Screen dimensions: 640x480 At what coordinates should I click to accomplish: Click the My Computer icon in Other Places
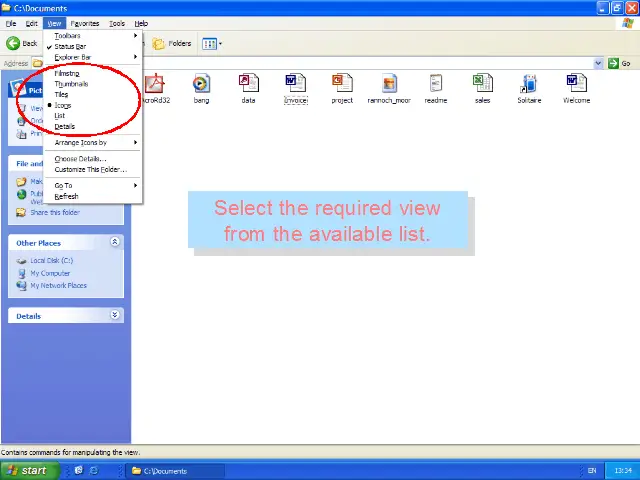(22, 273)
